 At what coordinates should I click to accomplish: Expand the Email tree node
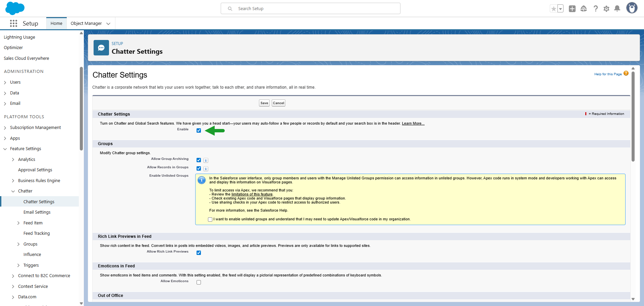5,104
